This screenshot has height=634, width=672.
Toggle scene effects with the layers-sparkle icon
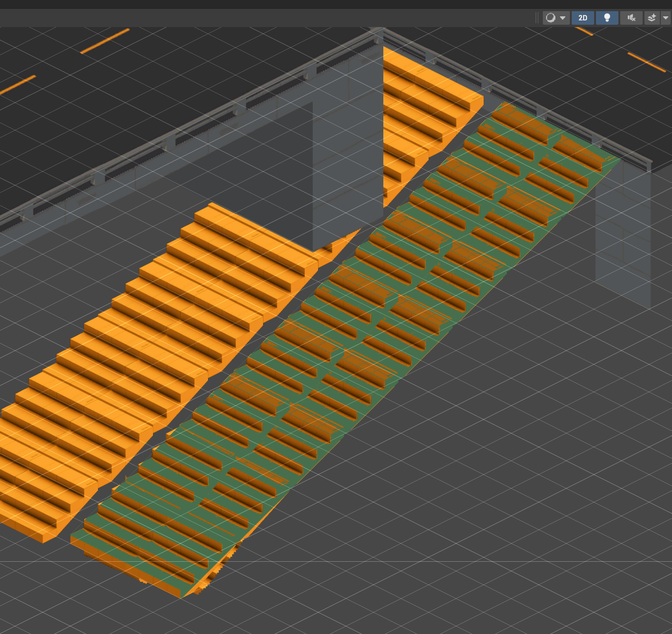pos(652,18)
